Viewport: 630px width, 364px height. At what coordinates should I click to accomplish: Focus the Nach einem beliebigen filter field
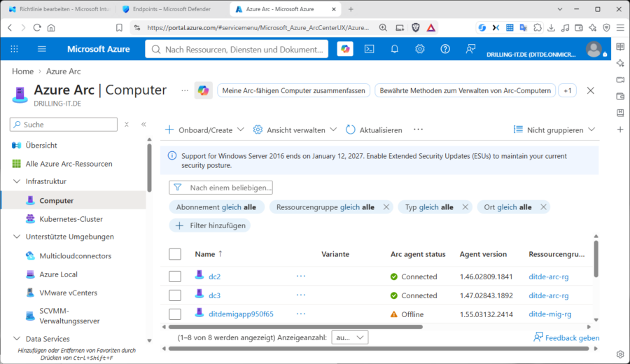pos(220,188)
